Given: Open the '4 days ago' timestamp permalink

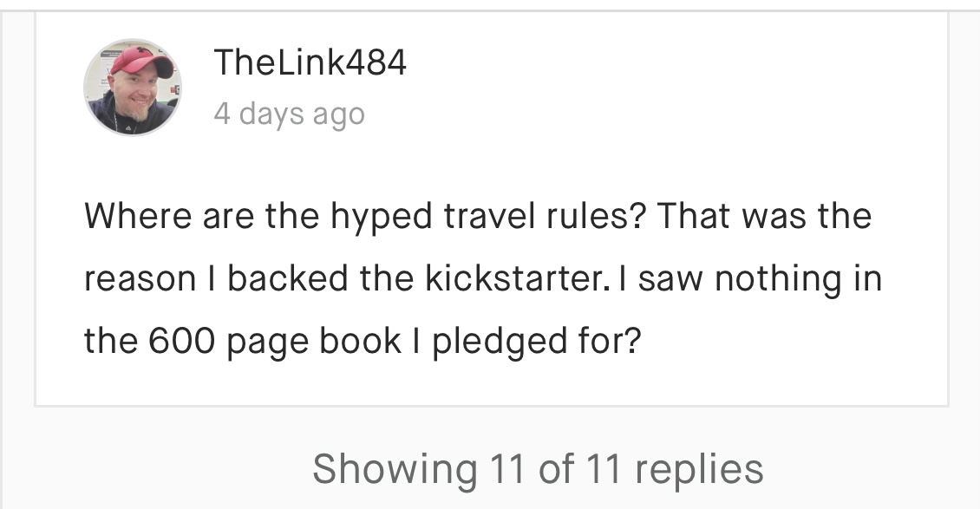Looking at the screenshot, I should click(x=289, y=114).
